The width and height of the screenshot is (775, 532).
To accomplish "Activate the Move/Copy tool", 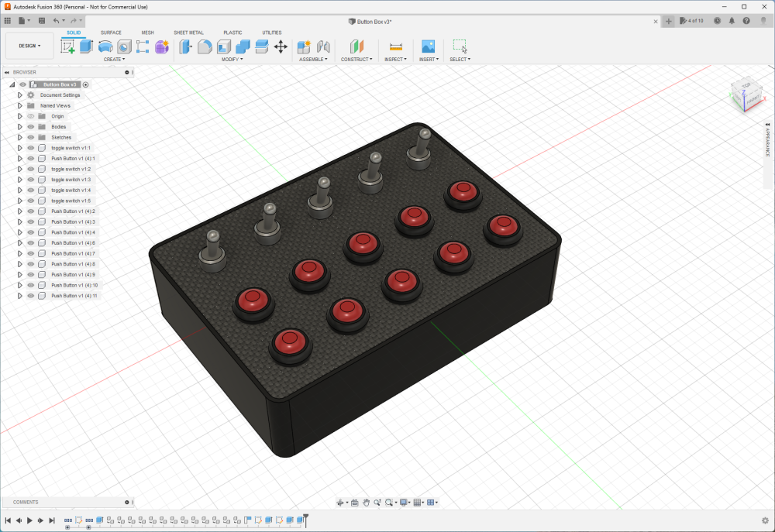I will (281, 46).
